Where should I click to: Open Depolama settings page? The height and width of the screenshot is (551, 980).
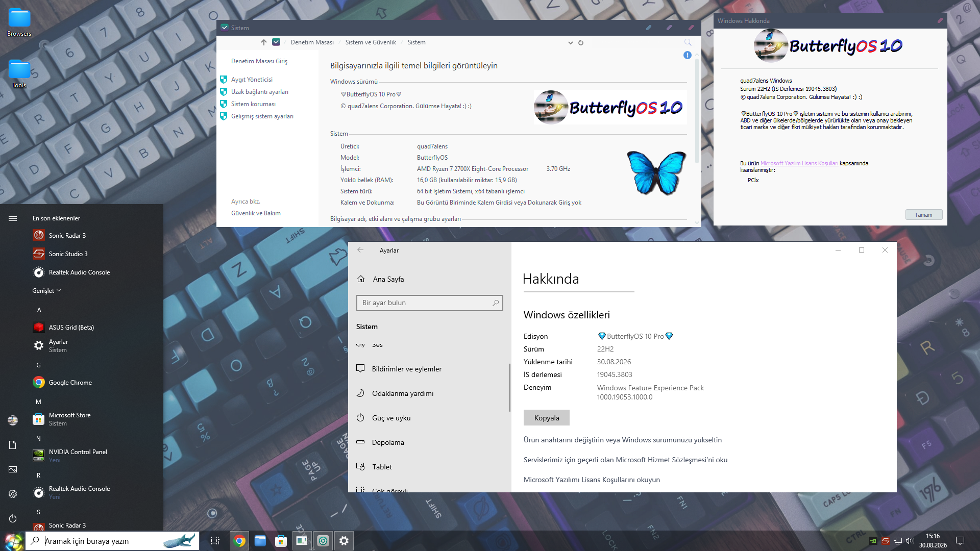click(x=429, y=442)
